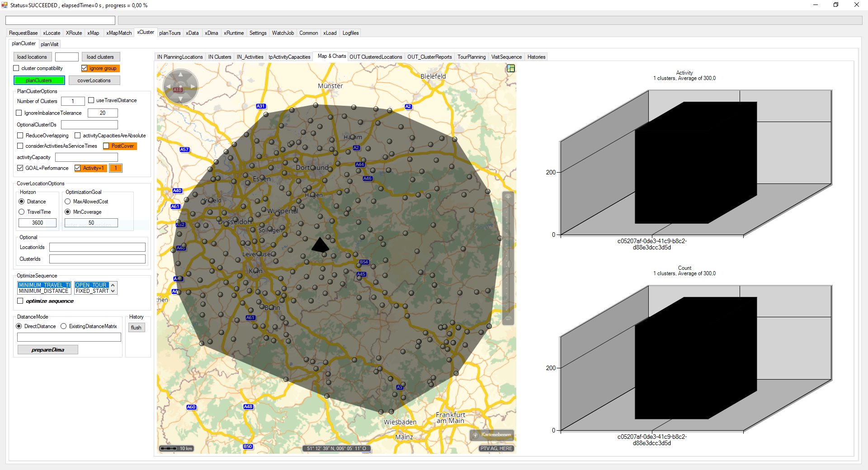
Task: Enable the cluster compatibility checkbox
Action: pos(17,68)
